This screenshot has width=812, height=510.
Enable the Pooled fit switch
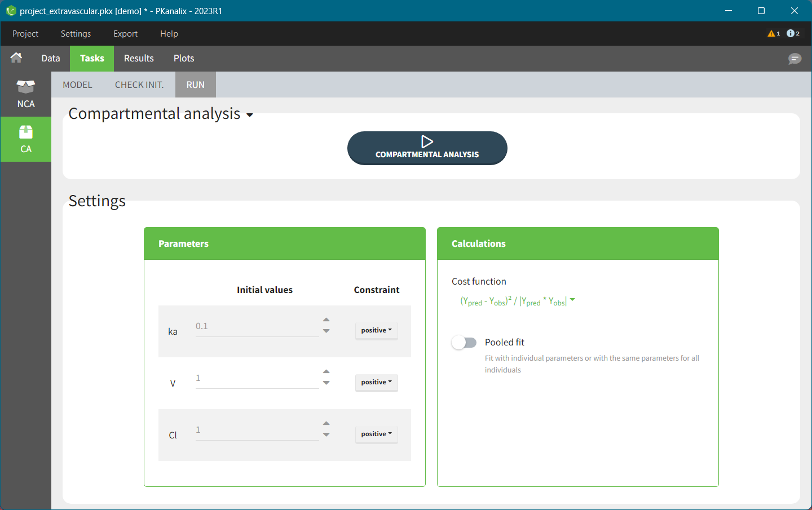pyautogui.click(x=464, y=343)
